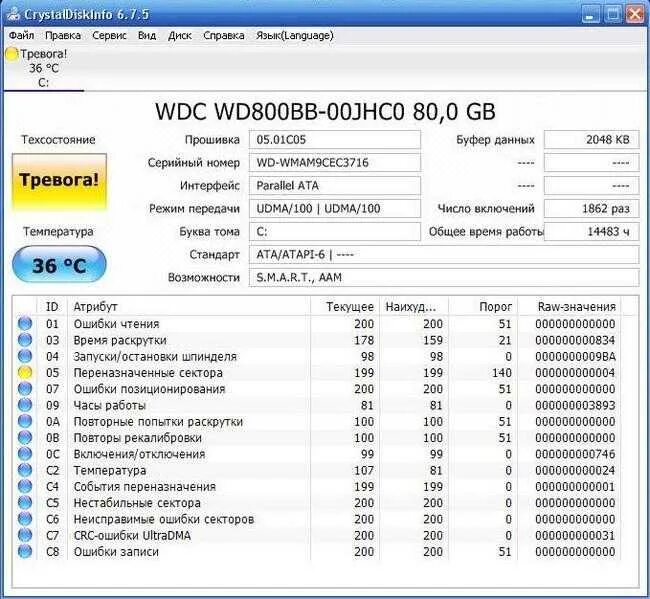Click the Режим передачи field UDMA/100

[335, 209]
